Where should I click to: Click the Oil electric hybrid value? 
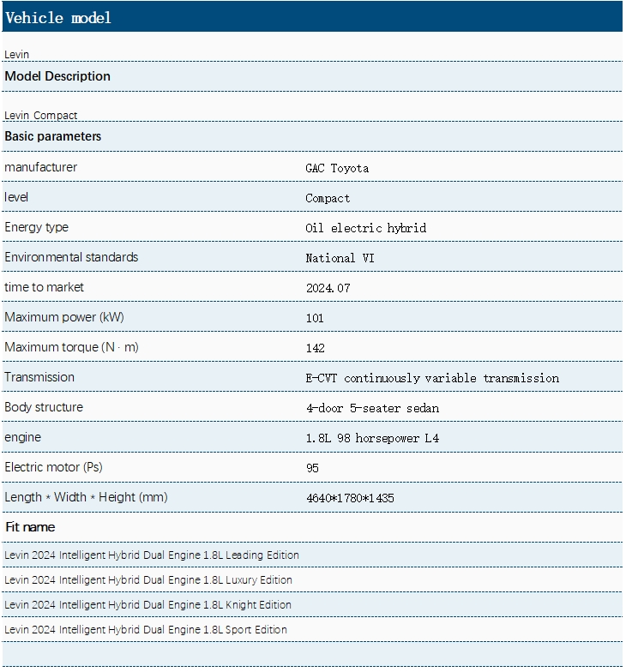365,228
